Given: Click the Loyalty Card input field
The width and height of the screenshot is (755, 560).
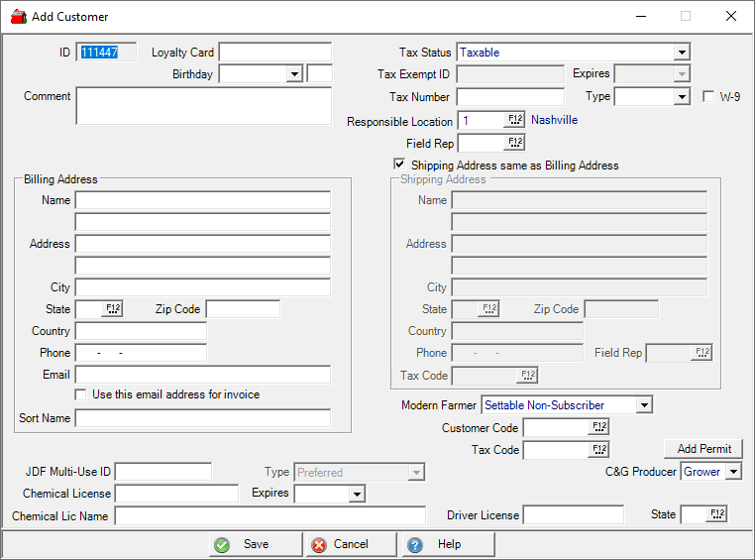Looking at the screenshot, I should click(274, 53).
